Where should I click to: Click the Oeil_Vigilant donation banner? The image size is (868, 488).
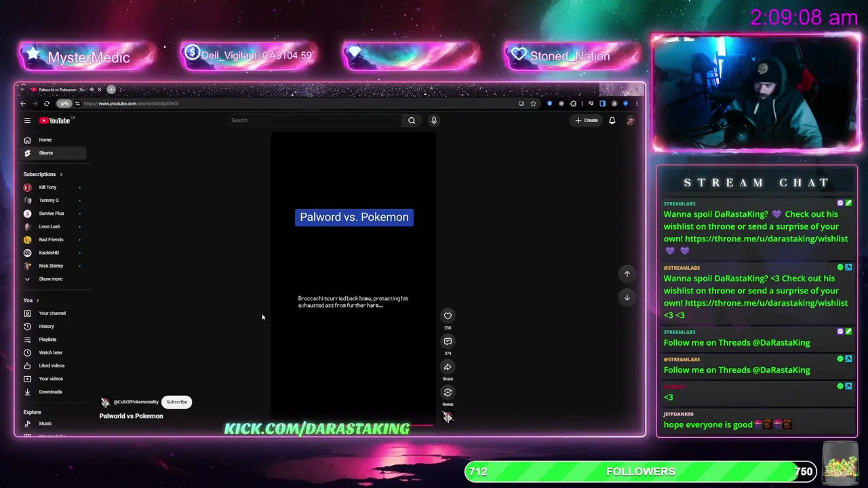click(250, 56)
